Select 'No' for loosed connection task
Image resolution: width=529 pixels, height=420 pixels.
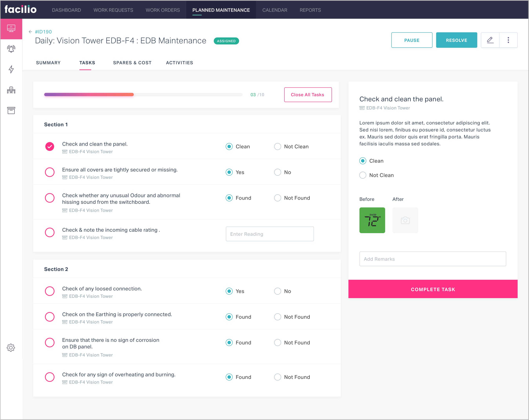[277, 291]
